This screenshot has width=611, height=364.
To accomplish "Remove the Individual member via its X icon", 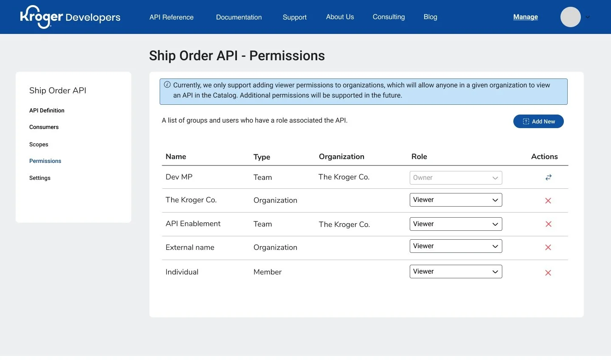I will pos(548,273).
